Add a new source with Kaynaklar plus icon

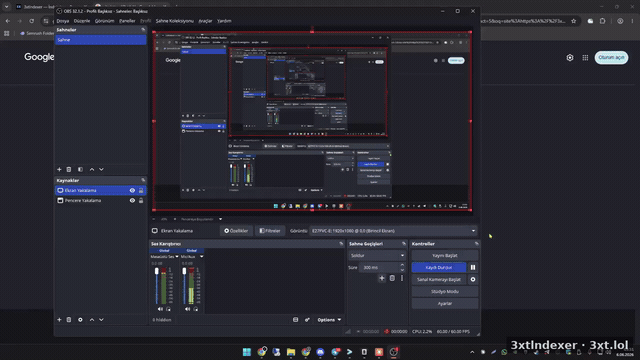(x=59, y=320)
